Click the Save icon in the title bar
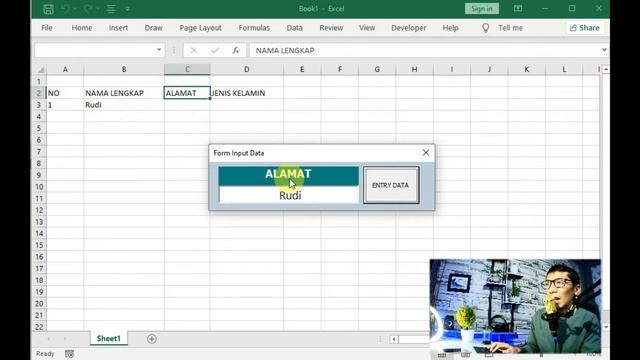The height and width of the screenshot is (360, 640). point(49,9)
